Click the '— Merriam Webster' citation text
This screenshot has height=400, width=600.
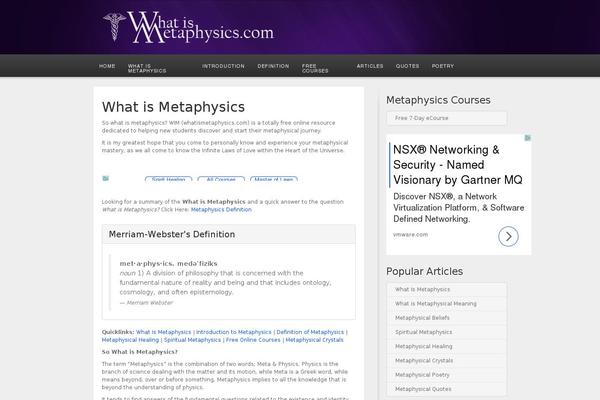[147, 303]
